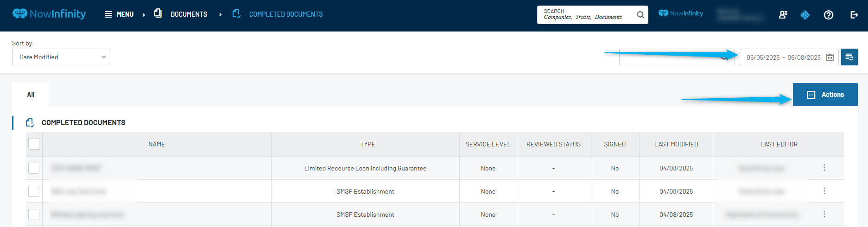Click the logout icon
Image resolution: width=868 pixels, height=227 pixels.
(x=854, y=15)
